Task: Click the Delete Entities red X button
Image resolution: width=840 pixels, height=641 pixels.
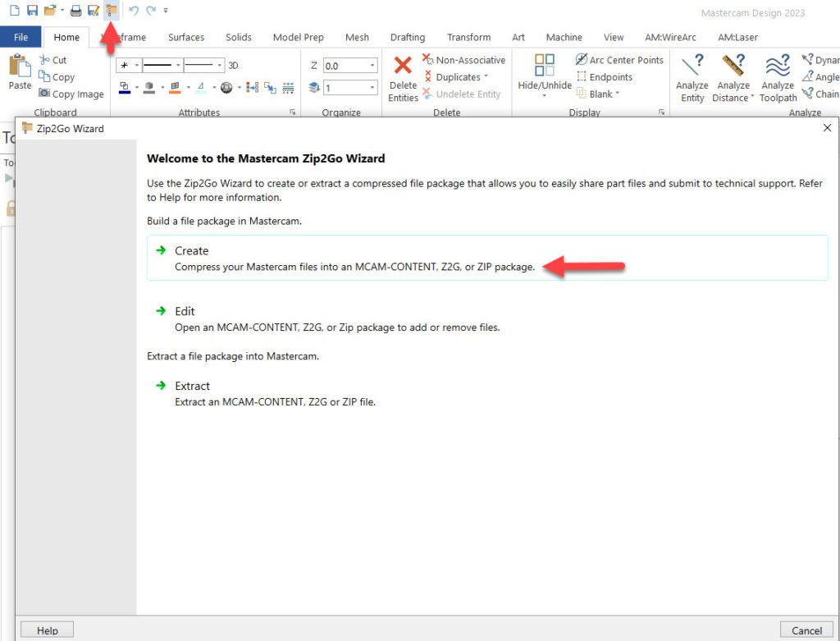Action: pyautogui.click(x=403, y=78)
